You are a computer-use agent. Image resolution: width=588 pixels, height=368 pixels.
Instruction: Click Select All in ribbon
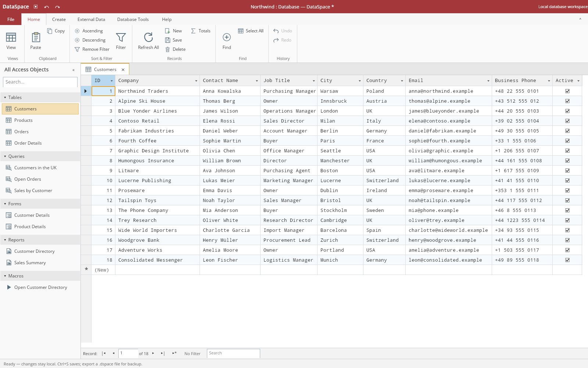point(251,31)
